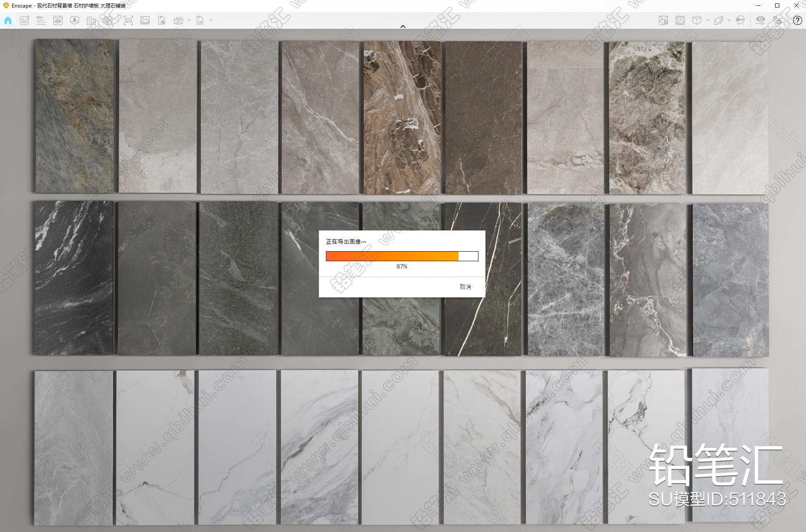Click the EXE standalone export icon

pos(200,20)
